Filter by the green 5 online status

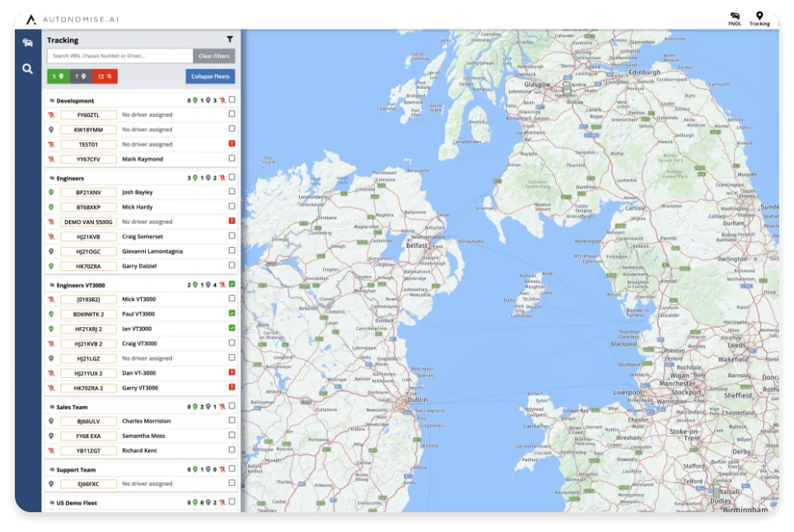tap(58, 77)
